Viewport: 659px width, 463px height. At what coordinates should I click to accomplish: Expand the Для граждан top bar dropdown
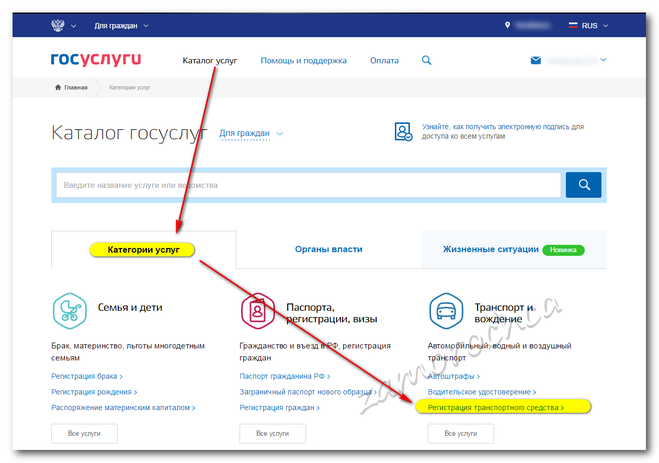point(121,24)
